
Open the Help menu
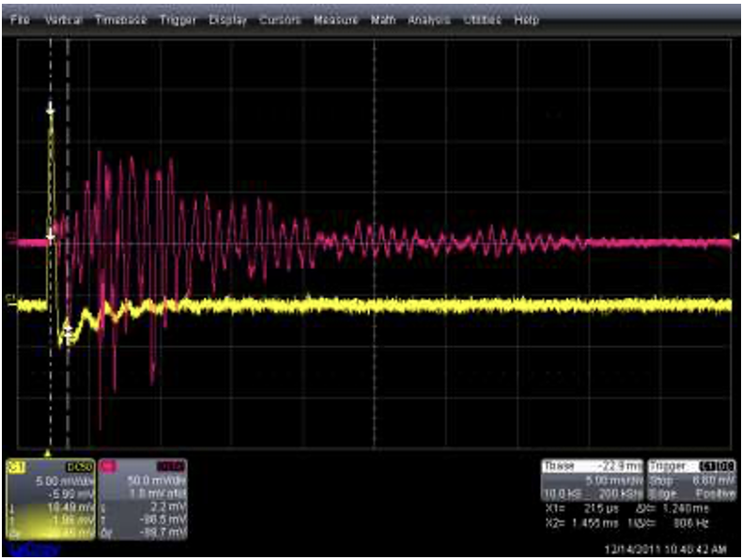[x=526, y=20]
